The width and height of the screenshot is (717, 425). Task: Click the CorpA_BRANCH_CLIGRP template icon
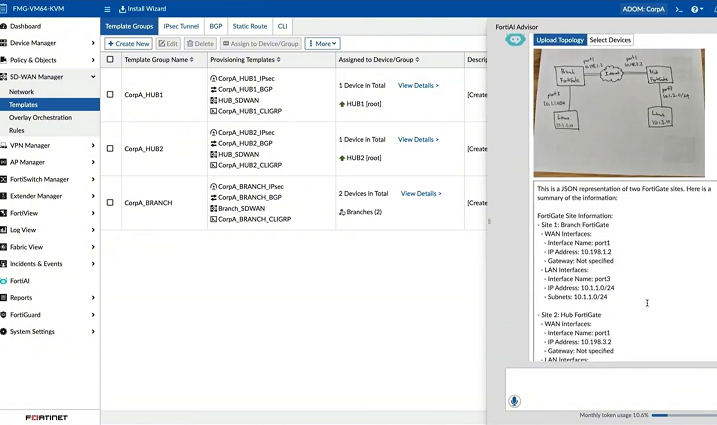pyautogui.click(x=214, y=219)
